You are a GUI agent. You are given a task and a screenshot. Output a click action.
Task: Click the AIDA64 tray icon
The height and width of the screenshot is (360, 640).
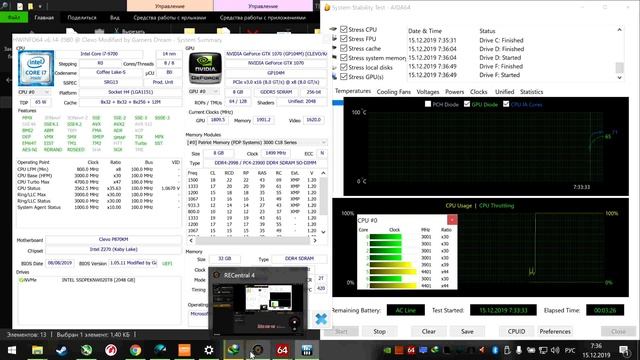(x=411, y=350)
